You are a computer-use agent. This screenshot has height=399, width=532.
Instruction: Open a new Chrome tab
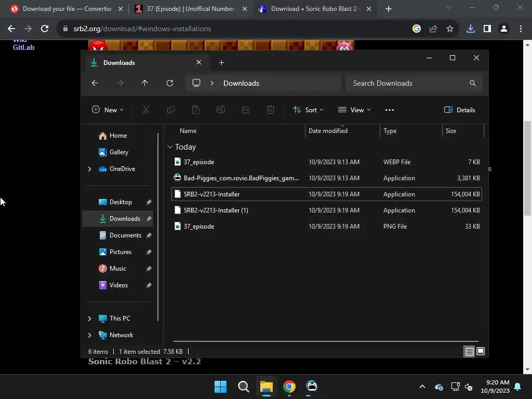[x=389, y=9]
